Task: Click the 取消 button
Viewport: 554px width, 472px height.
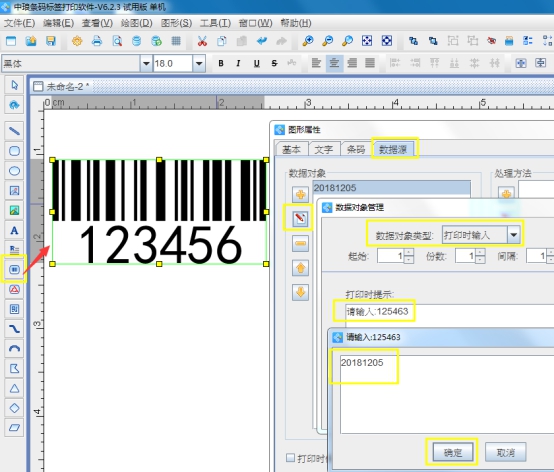Action: click(x=506, y=452)
